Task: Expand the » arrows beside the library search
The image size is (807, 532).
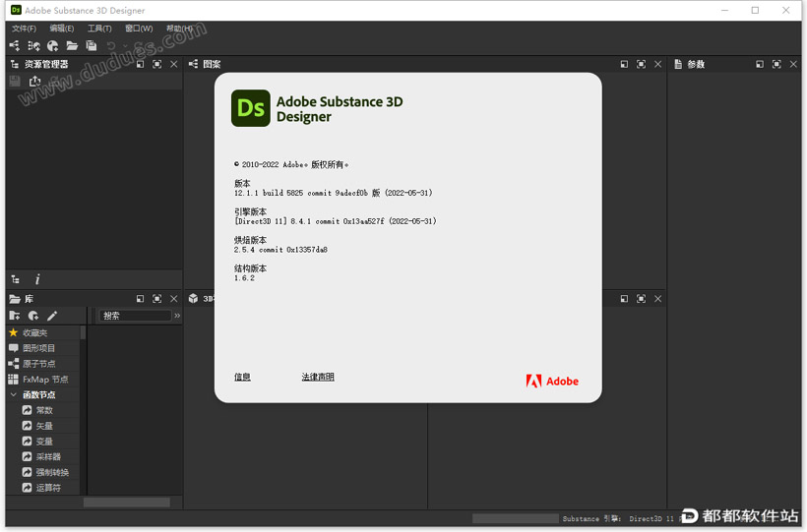Action: coord(177,316)
